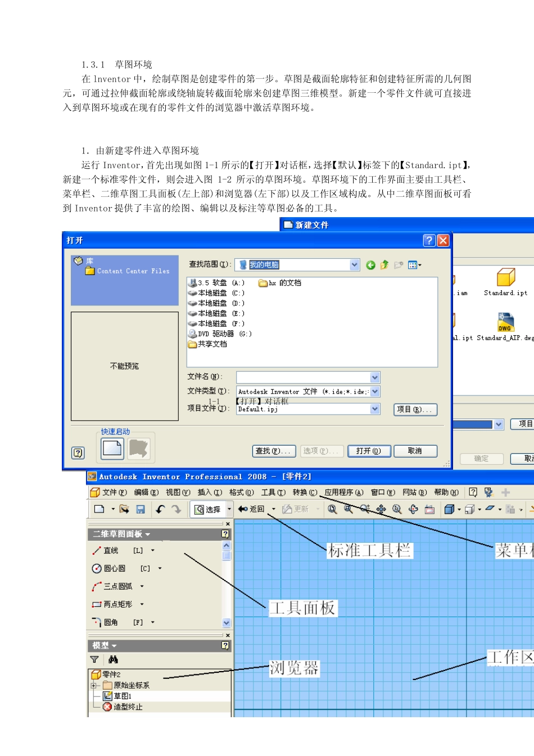The height and width of the screenshot is (756, 534).
Task: Click the Zoom All magnifier icon
Action: click(x=332, y=509)
